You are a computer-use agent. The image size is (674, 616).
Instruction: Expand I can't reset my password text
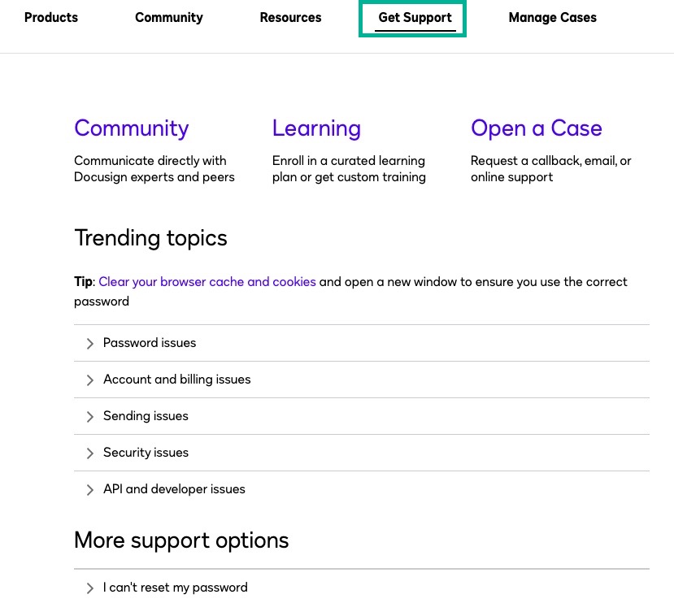pyautogui.click(x=175, y=588)
